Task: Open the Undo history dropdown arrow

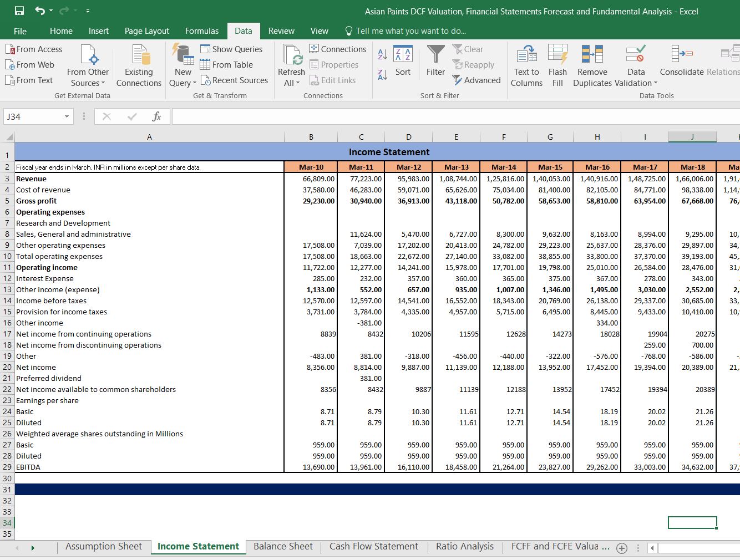Action: pyautogui.click(x=50, y=11)
